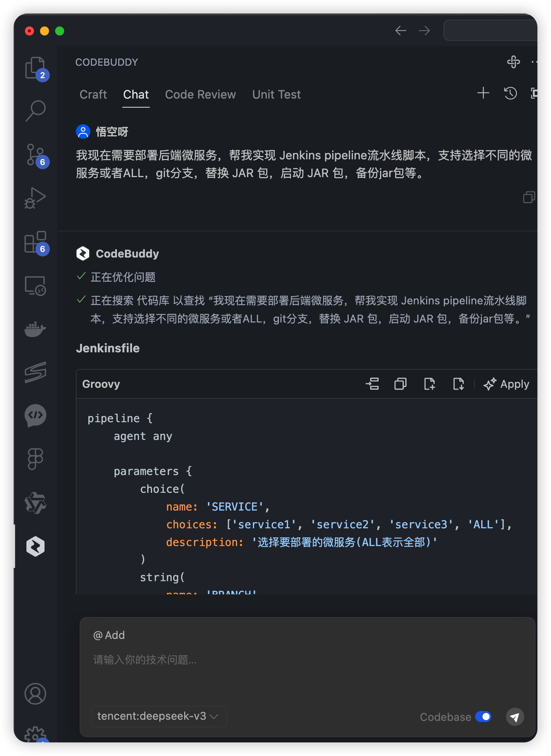Toggle the Codebase switch off
Viewport: 551px width, 756px height.
483,717
